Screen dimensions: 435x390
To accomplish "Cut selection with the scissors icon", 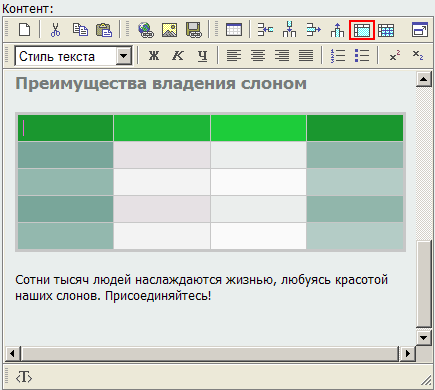I will pyautogui.click(x=55, y=30).
